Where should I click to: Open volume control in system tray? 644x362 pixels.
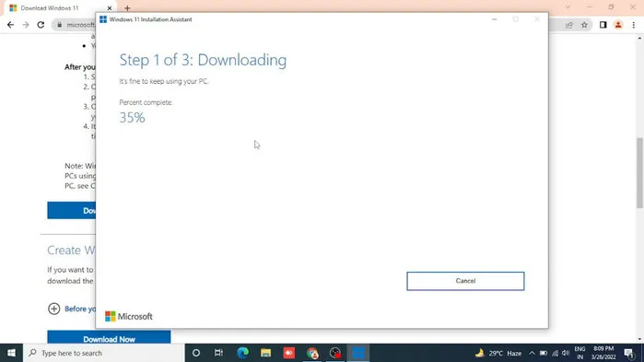[566, 353]
